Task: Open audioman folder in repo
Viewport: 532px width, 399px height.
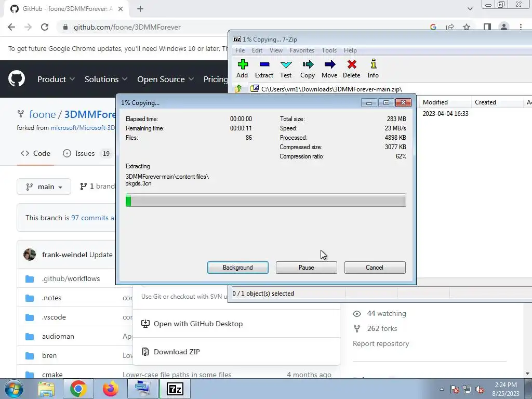Action: coord(58,336)
